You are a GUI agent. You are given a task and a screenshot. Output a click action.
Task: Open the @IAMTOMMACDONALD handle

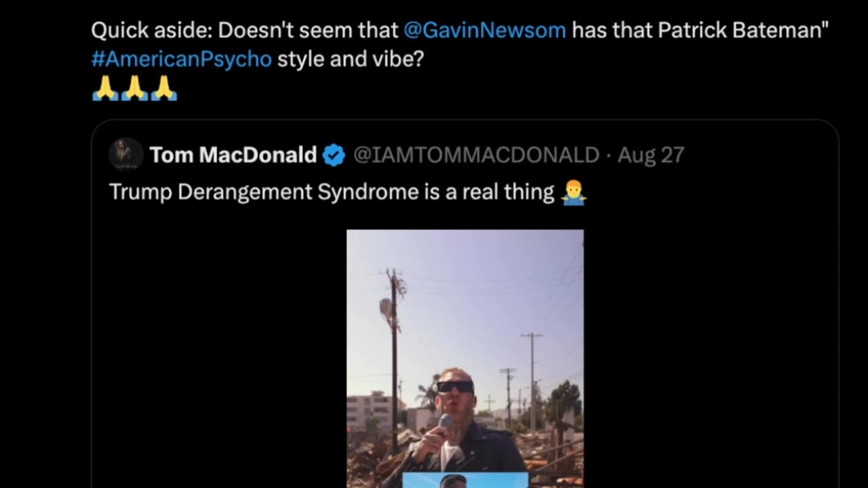[476, 155]
